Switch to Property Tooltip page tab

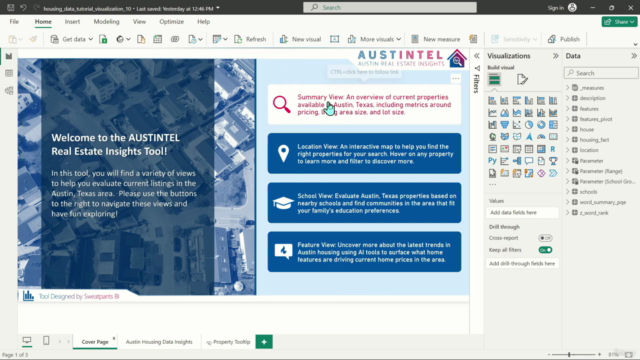pos(229,342)
